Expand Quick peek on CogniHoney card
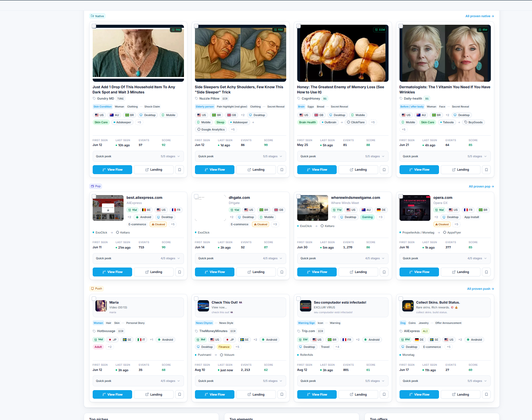Image resolution: width=532 pixels, height=420 pixels. coord(343,156)
